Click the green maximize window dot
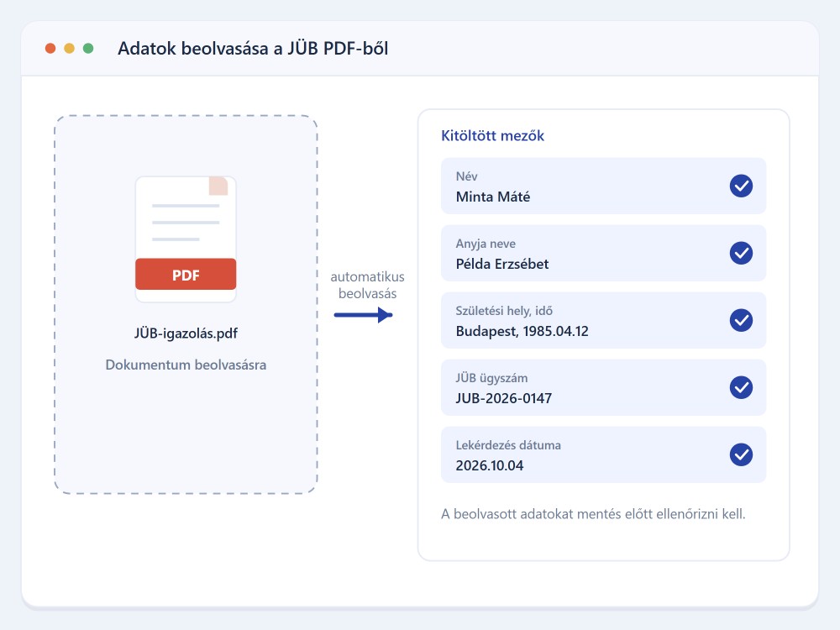This screenshot has width=840, height=630. 88,49
